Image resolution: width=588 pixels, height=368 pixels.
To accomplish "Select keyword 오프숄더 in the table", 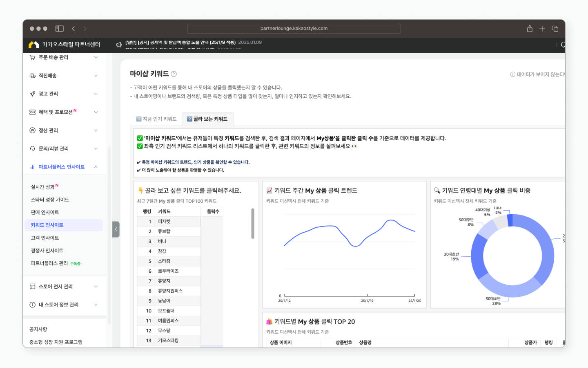I will pos(166,311).
